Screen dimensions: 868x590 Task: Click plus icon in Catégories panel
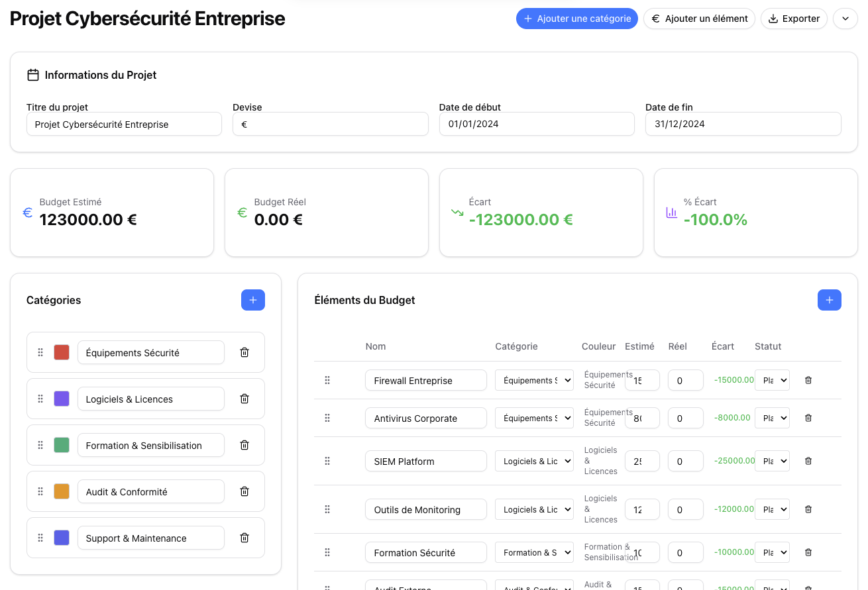252,300
